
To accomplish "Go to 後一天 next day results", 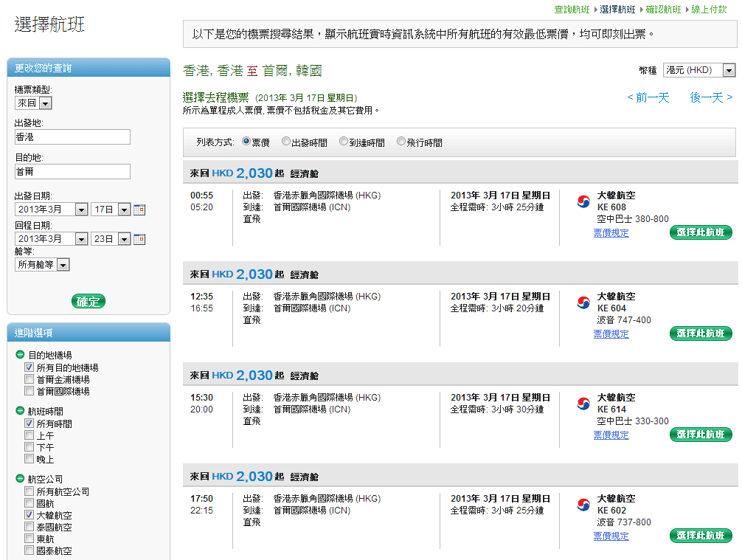I will pos(711,97).
